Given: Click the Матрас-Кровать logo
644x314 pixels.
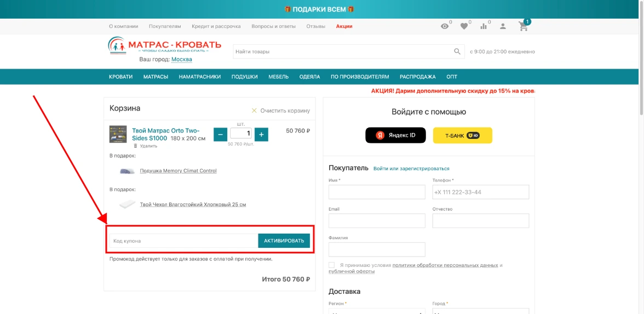Looking at the screenshot, I should pyautogui.click(x=165, y=45).
